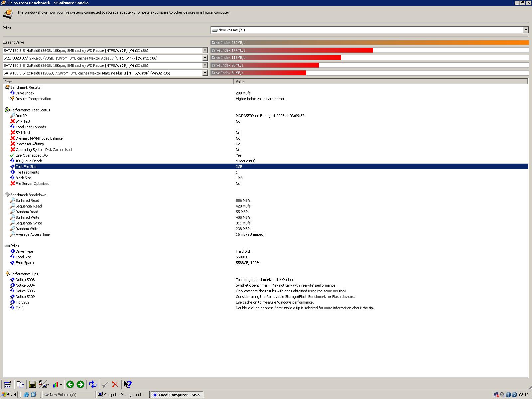The width and height of the screenshot is (532, 399).
Task: Click the magnifier icon beside Buffered Read
Action: click(x=13, y=200)
